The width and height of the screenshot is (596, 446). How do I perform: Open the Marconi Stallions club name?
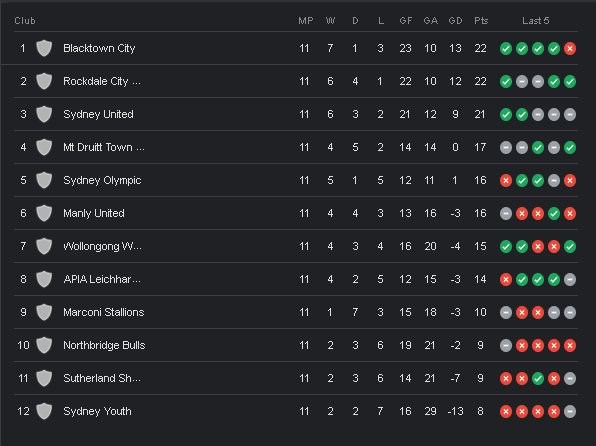(x=104, y=312)
